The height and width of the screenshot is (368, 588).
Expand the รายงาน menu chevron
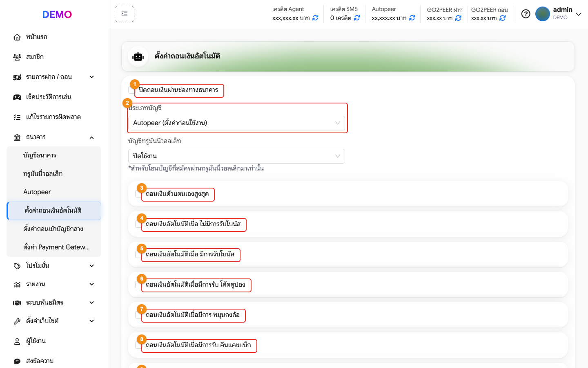point(92,284)
